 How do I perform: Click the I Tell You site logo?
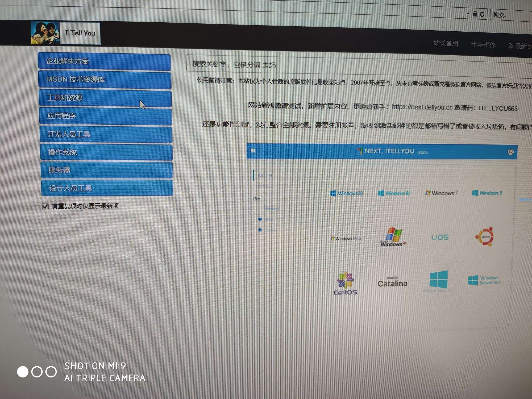pyautogui.click(x=65, y=33)
